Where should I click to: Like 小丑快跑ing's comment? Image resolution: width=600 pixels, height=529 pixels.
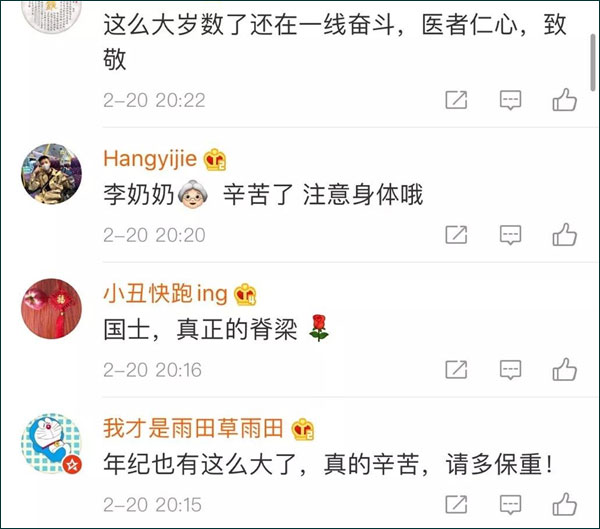pos(564,369)
